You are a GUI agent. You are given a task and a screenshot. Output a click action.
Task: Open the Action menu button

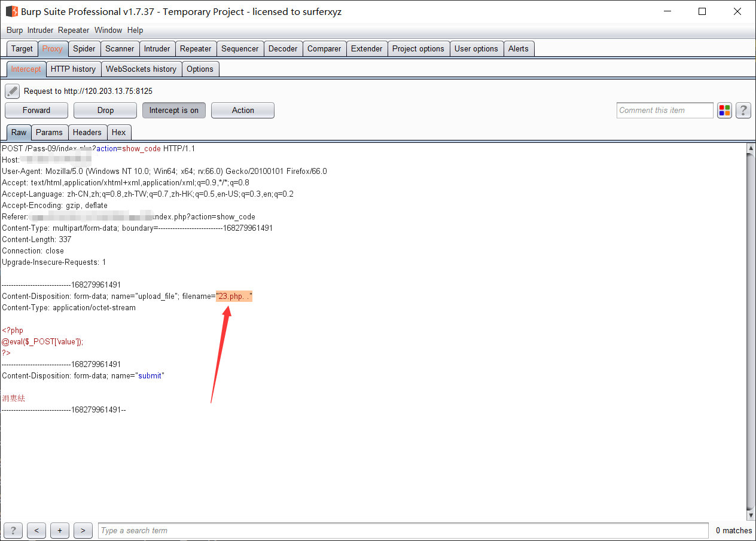pos(243,110)
